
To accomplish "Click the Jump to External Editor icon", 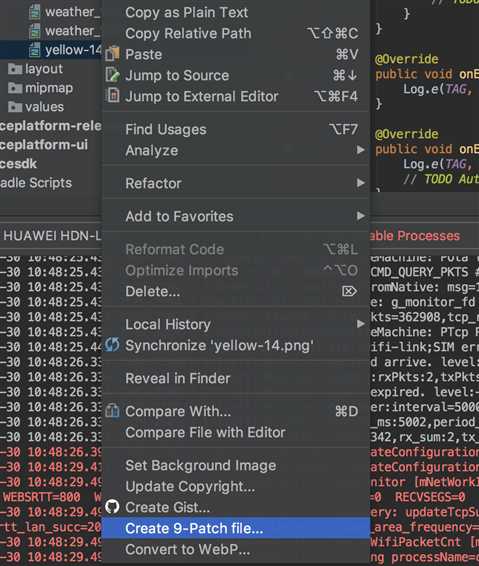I will (113, 96).
